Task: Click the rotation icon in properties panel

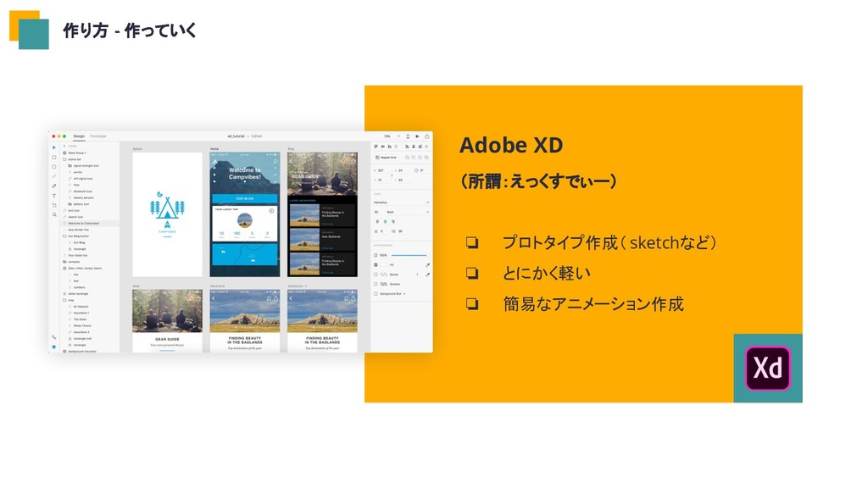Action: (x=416, y=170)
